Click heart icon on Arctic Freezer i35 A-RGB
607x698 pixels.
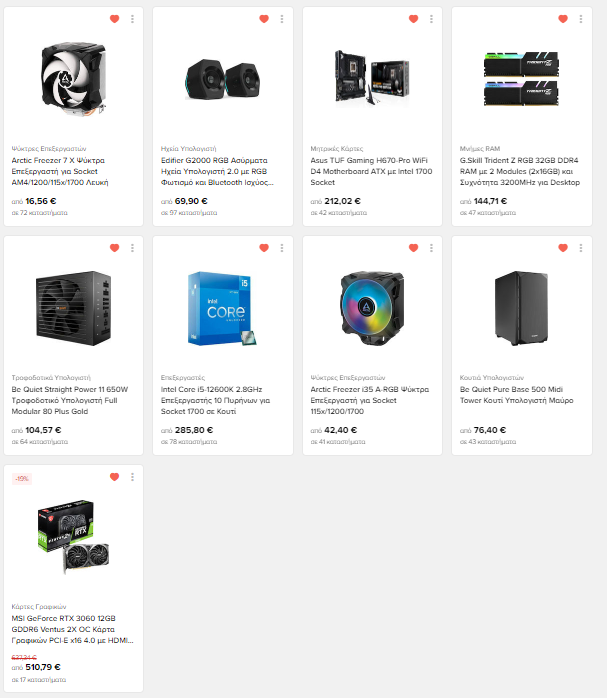pyautogui.click(x=413, y=248)
